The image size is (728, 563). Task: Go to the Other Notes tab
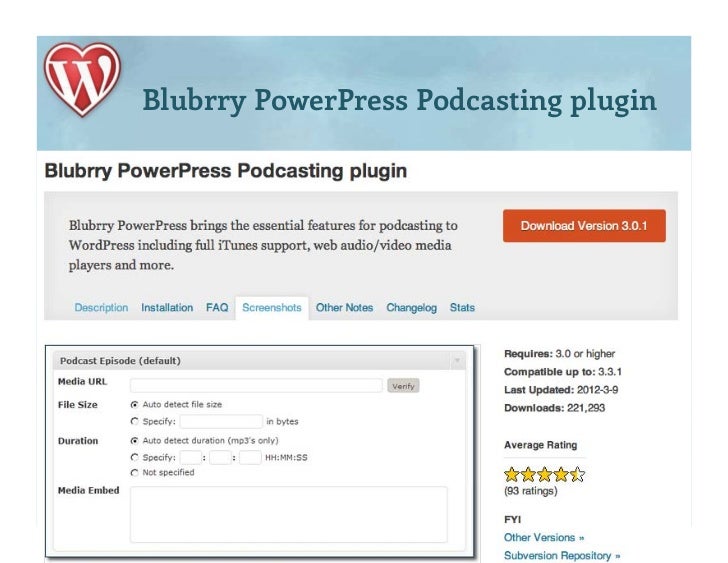click(x=344, y=308)
